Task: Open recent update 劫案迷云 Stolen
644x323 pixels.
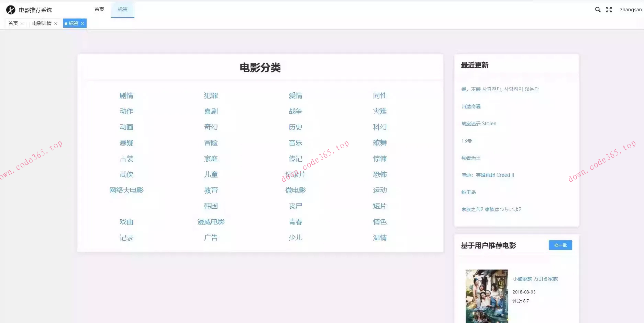Action: (479, 124)
